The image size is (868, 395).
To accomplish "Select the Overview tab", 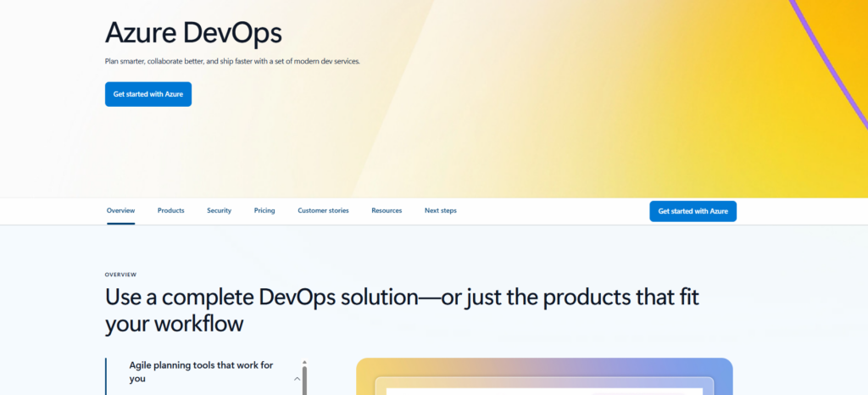I will (120, 210).
